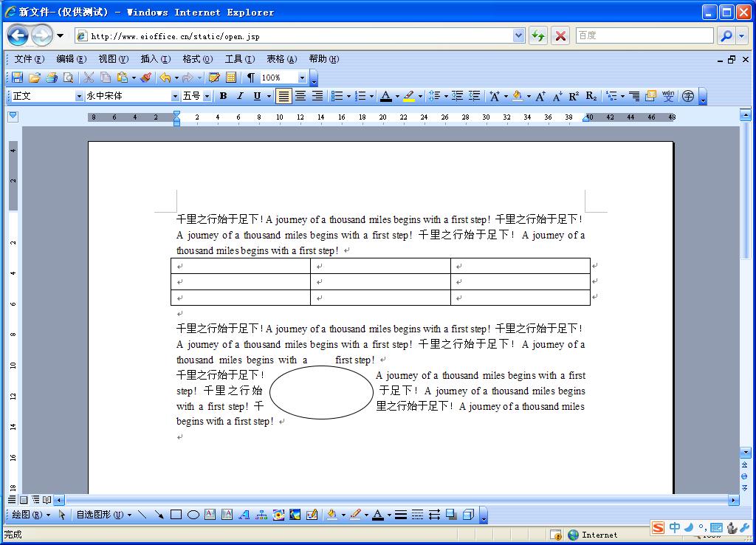Choose line style from drawing toolbar
756x545 pixels.
(x=401, y=515)
